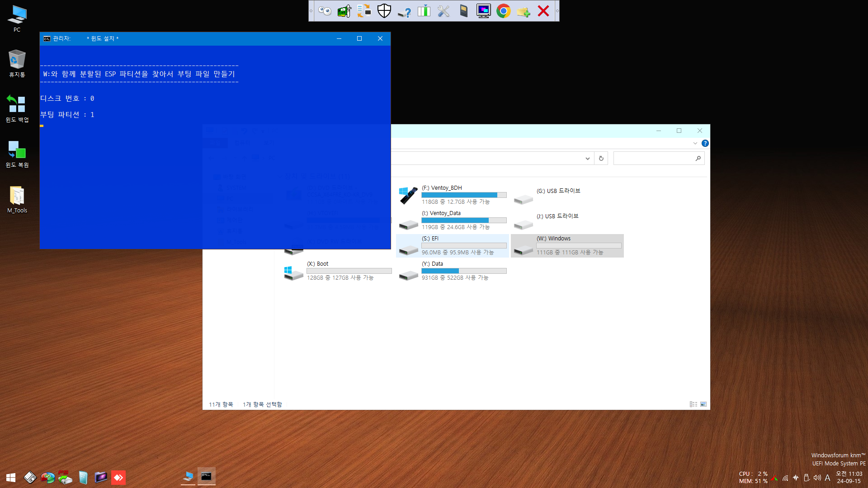Click the command prompt title bar icon

click(47, 39)
